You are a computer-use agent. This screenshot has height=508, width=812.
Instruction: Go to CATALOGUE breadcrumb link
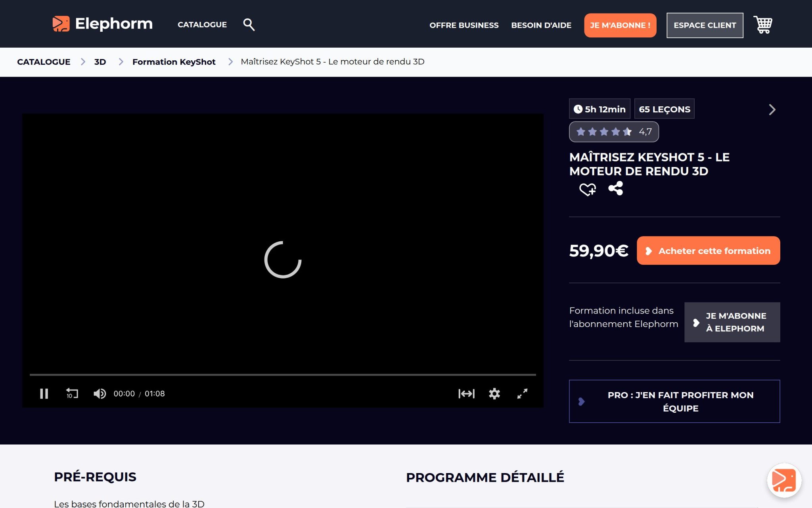coord(44,62)
